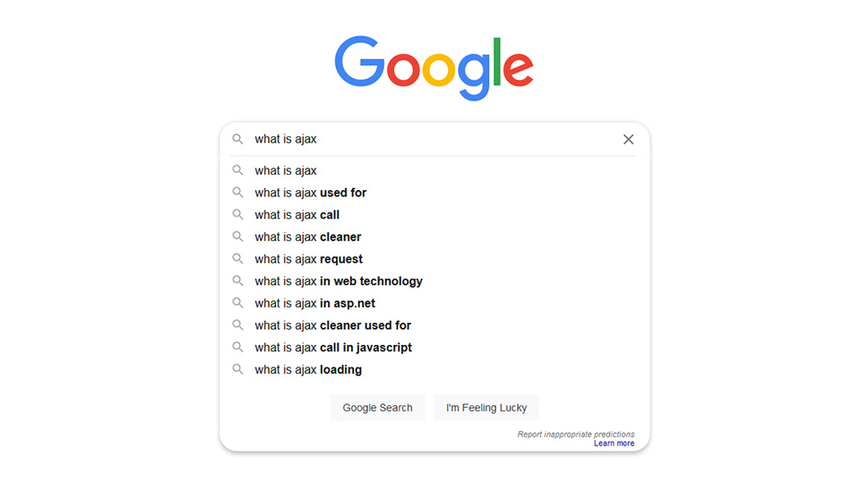
Task: Click magnifier icon beside 'what is ajax used for'
Action: coord(237,192)
